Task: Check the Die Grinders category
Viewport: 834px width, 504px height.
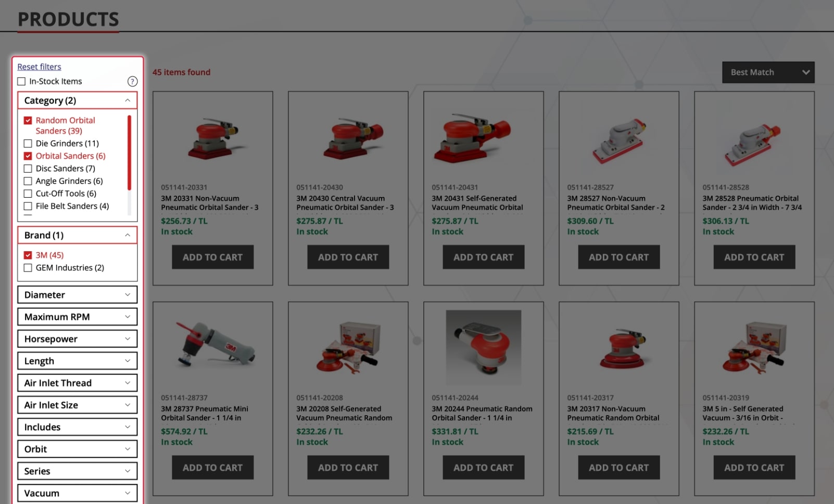Action: 28,144
